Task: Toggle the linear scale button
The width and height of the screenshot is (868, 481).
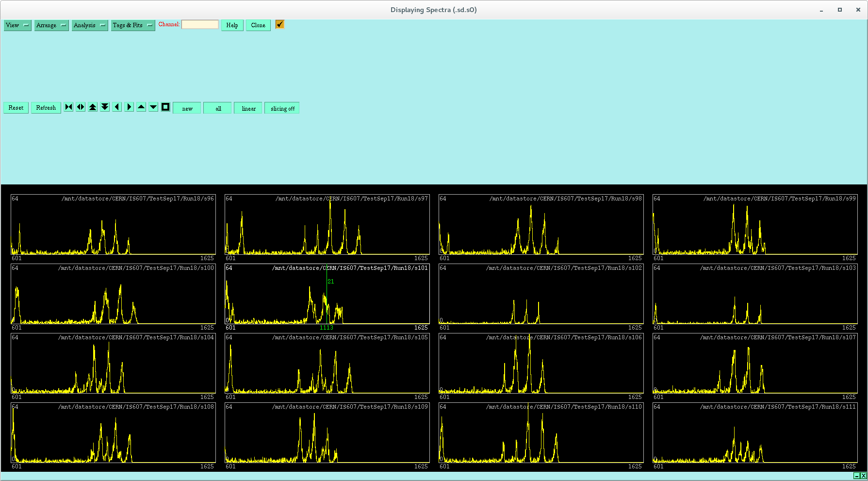Action: pyautogui.click(x=248, y=108)
